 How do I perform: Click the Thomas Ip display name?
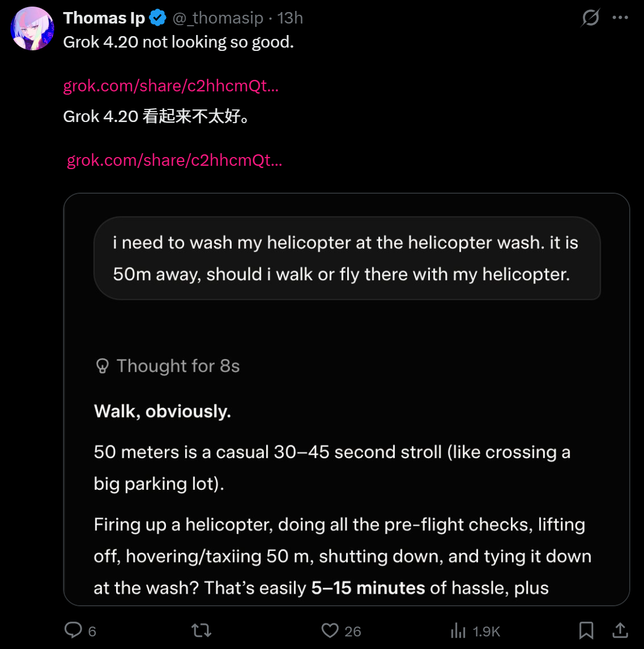click(104, 18)
